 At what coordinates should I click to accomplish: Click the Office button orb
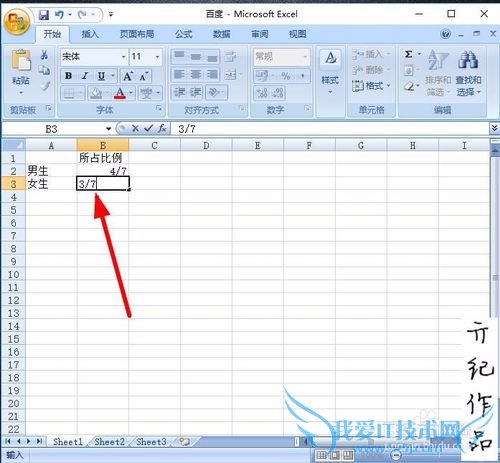tap(17, 21)
